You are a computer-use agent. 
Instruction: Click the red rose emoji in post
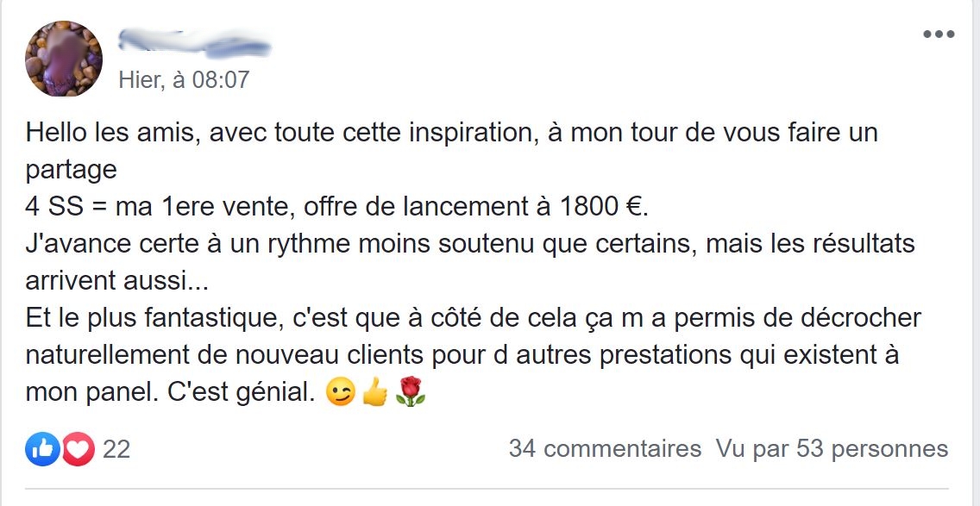pos(411,393)
